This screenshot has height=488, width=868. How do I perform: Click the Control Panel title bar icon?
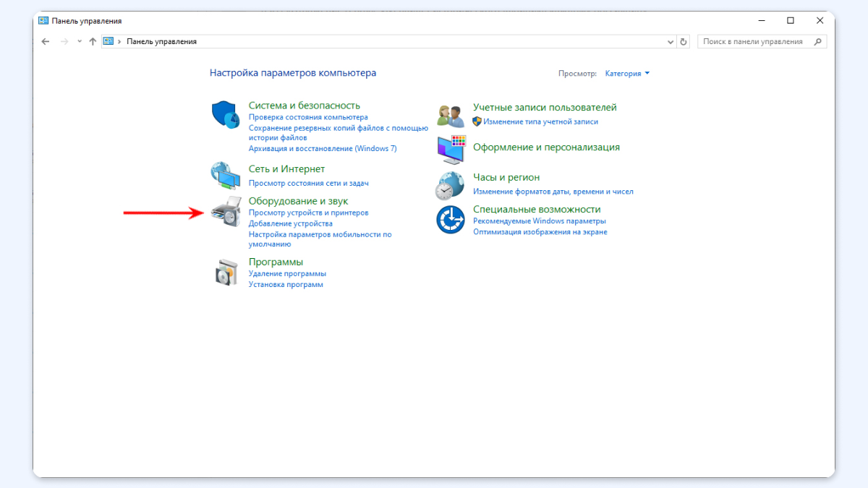pos(43,21)
